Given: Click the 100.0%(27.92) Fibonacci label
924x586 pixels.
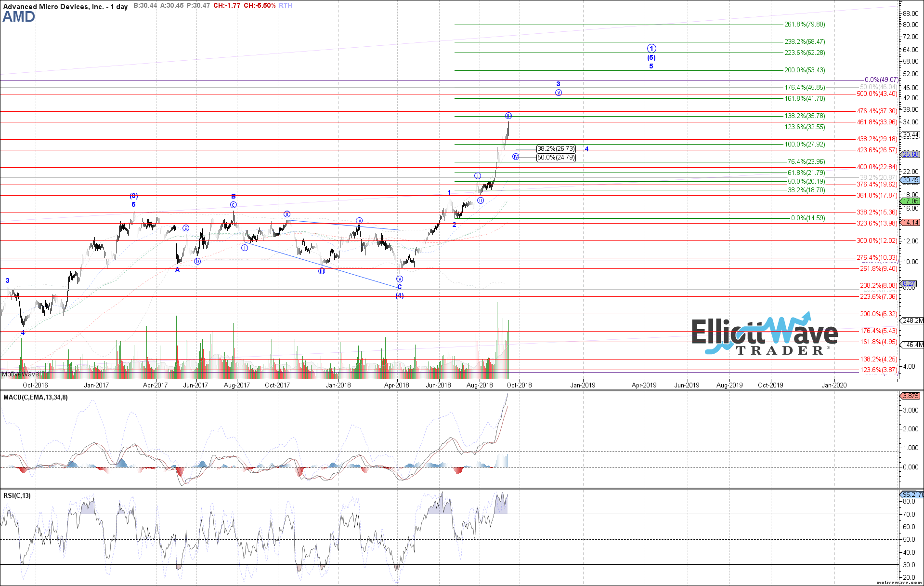Looking at the screenshot, I should click(x=805, y=145).
